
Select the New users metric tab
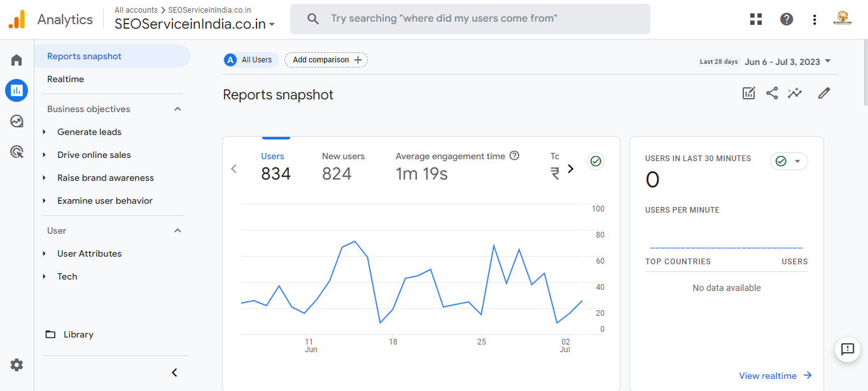point(343,166)
